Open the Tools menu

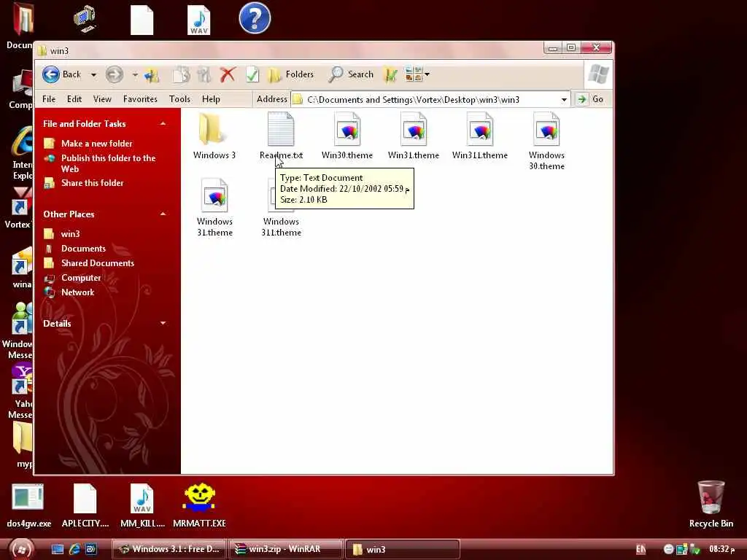pyautogui.click(x=179, y=99)
